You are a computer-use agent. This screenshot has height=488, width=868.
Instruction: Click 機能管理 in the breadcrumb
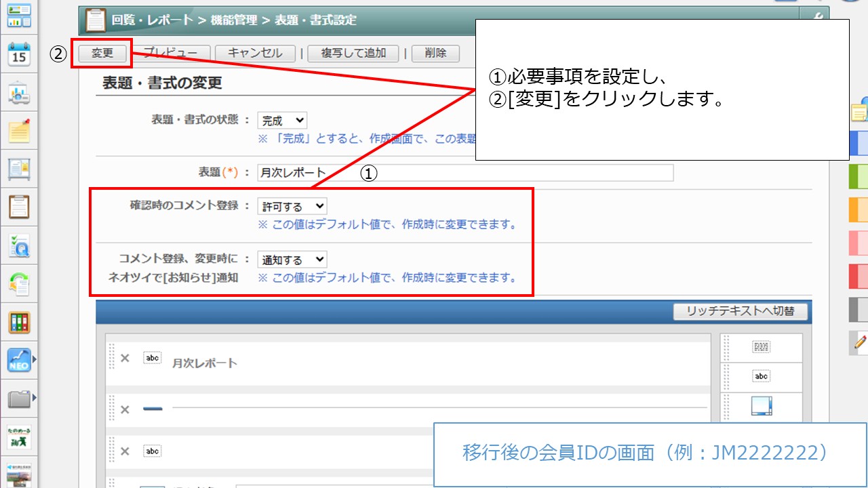coord(234,20)
